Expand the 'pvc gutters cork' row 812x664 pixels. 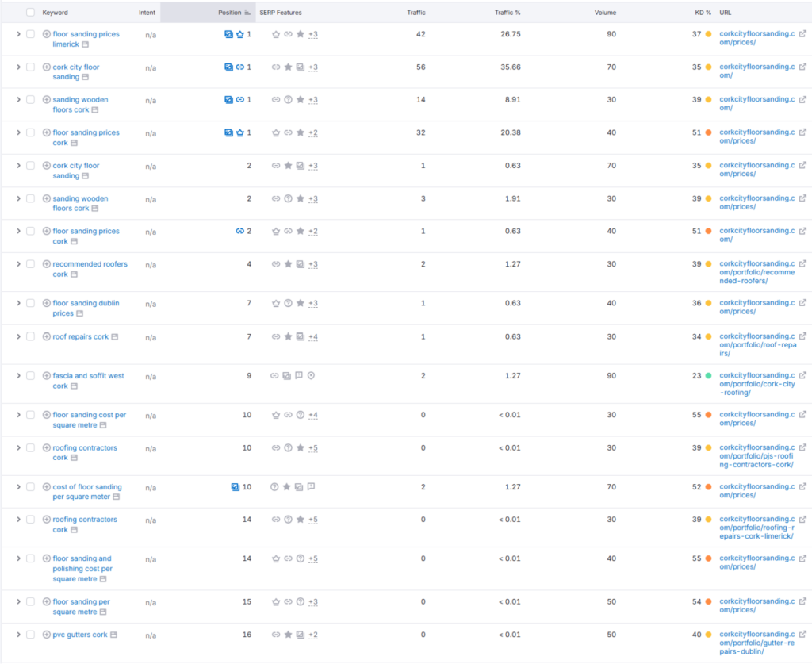(18, 635)
